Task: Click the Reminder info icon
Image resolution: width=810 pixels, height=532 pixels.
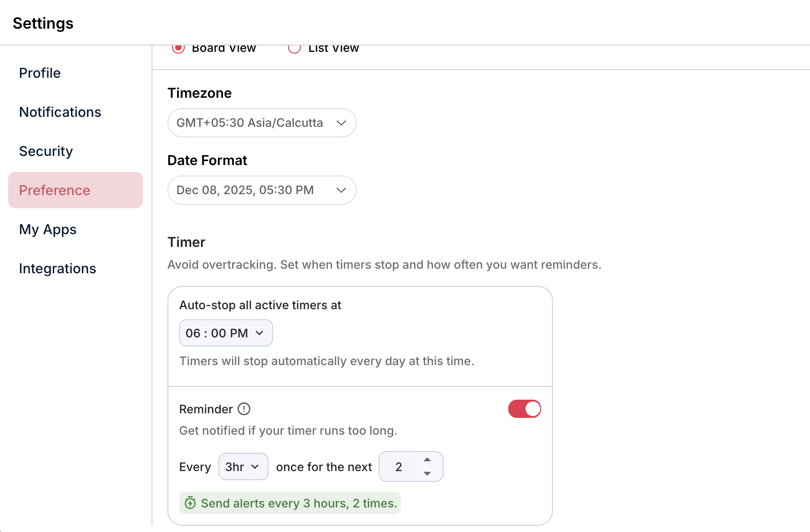Action: 244,409
